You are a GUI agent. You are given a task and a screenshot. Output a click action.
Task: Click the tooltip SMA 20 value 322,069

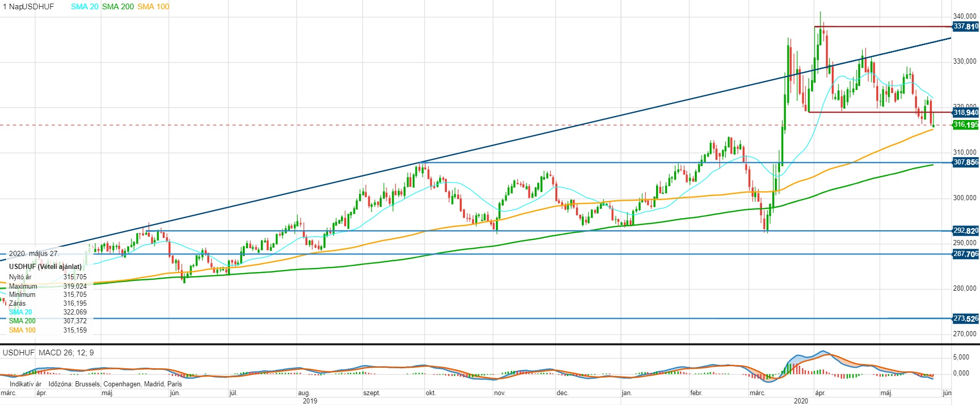coord(75,312)
